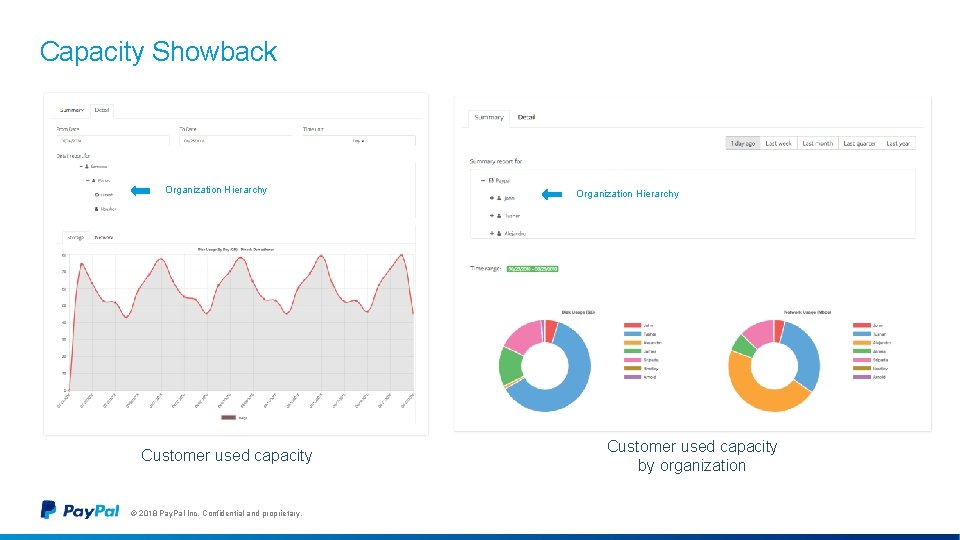The image size is (960, 540).
Task: Choose the 'Last quarter' range option
Action: 859,143
